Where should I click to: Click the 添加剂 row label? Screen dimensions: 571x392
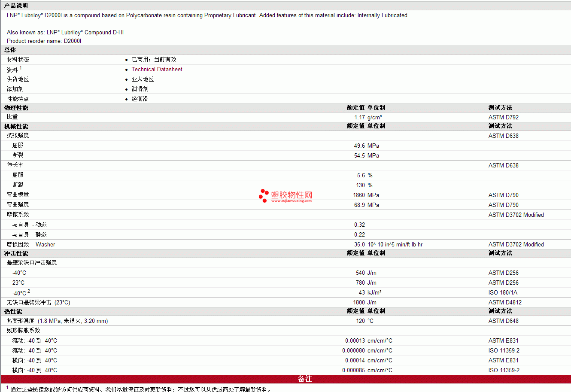click(x=15, y=89)
